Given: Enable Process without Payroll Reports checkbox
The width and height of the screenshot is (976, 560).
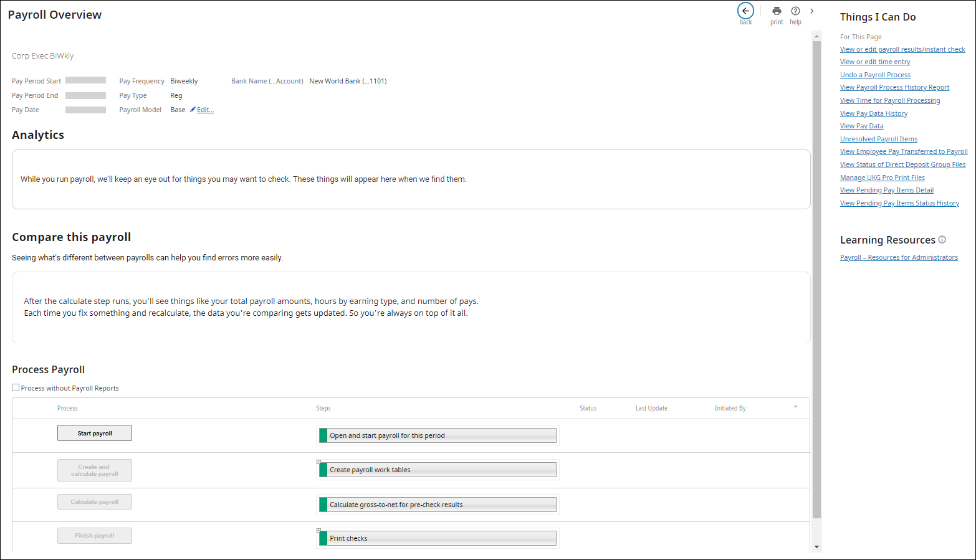Looking at the screenshot, I should 16,387.
